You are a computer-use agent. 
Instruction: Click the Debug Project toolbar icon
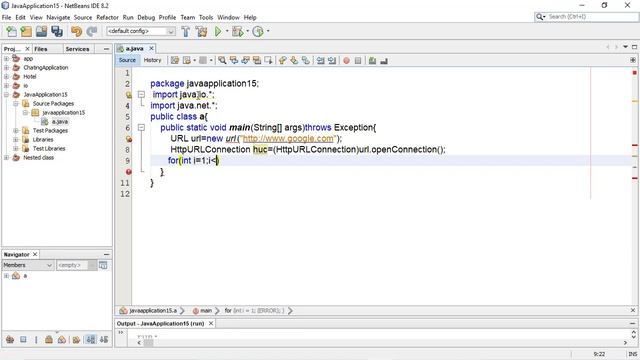click(x=238, y=31)
